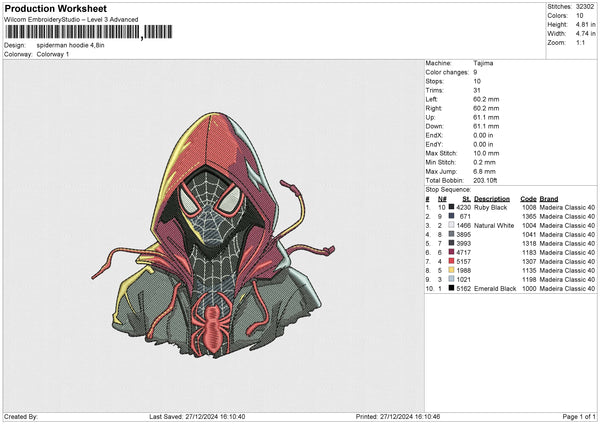Click the Height value '4.81 in'
This screenshot has height=424, width=600.
[585, 24]
